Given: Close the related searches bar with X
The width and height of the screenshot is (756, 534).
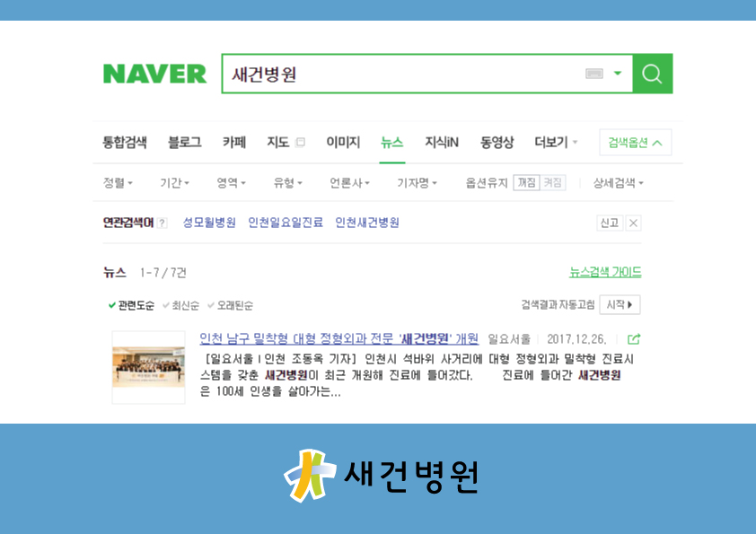Looking at the screenshot, I should pyautogui.click(x=634, y=223).
